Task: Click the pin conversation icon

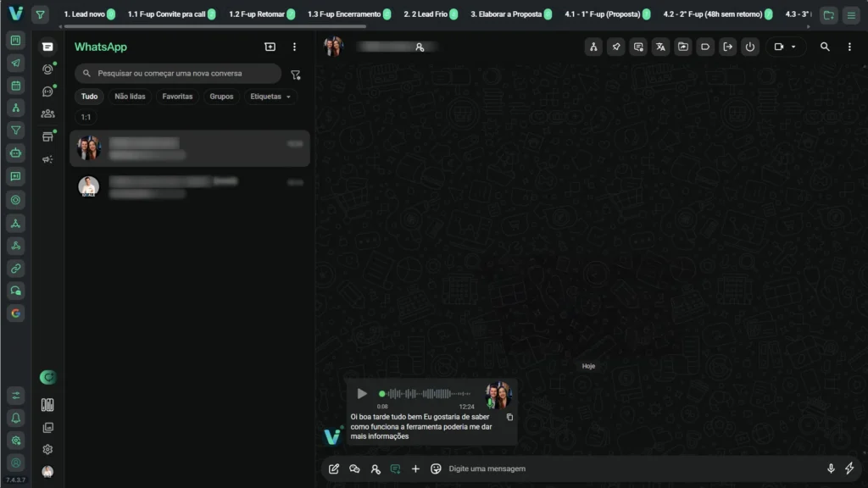Action: tap(616, 47)
